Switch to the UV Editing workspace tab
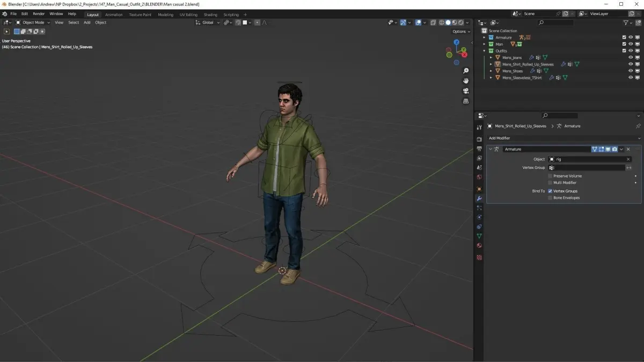 188,14
